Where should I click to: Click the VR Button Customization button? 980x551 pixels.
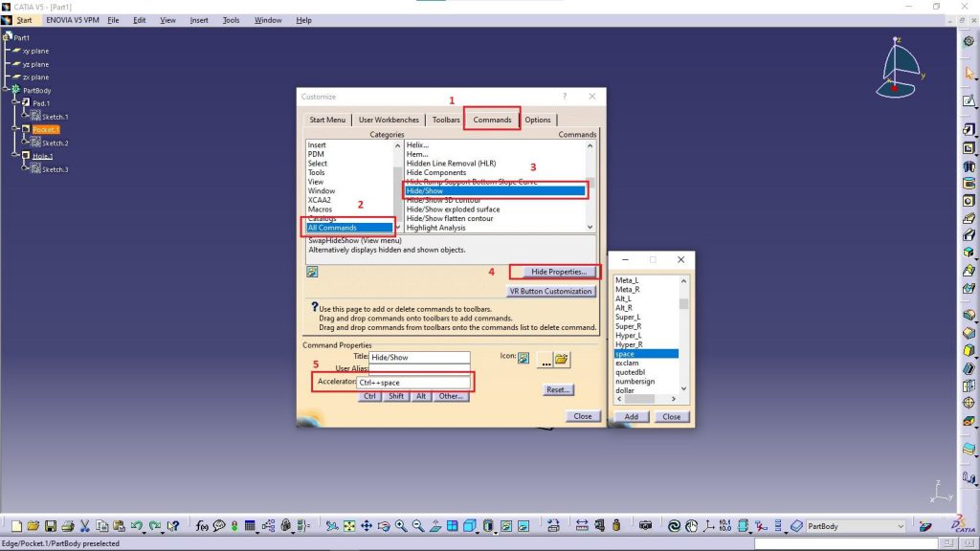[550, 291]
